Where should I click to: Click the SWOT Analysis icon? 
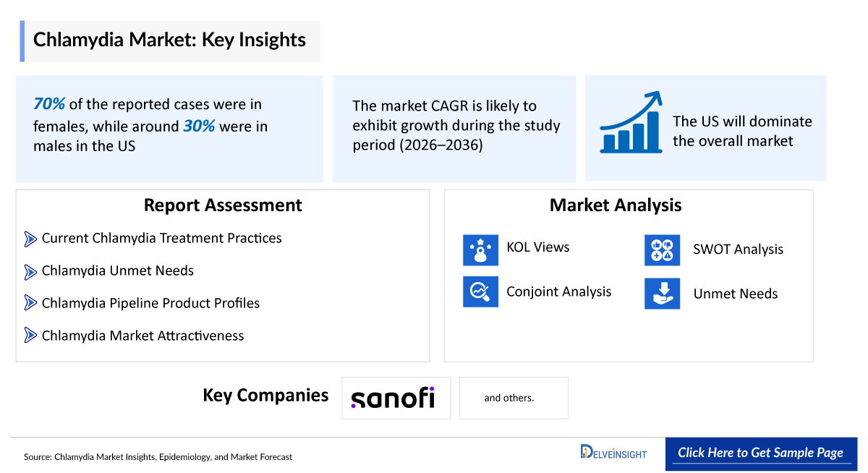663,250
